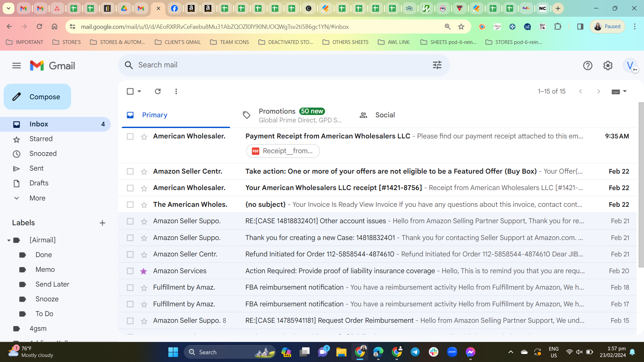The height and width of the screenshot is (362, 644).
Task: Switch to the Promotions tab
Action: [x=292, y=115]
